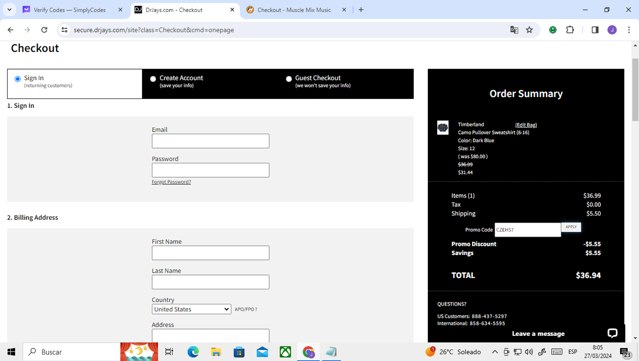View site information icon in address bar

[64, 30]
